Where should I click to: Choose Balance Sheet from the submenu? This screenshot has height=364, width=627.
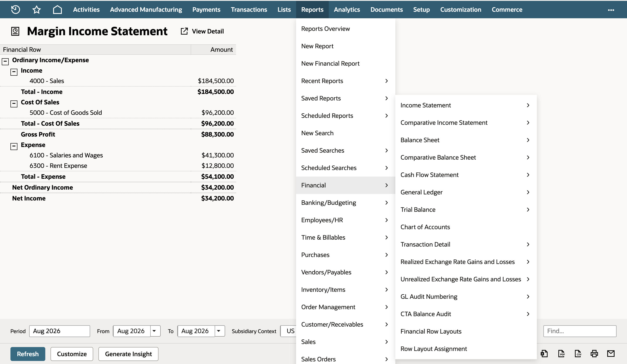(466, 140)
